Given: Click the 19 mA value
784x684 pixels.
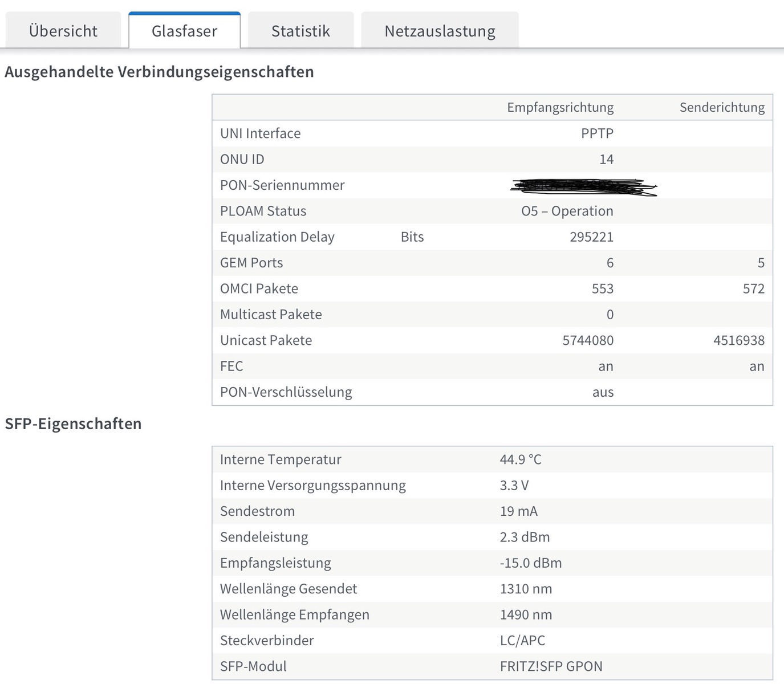Looking at the screenshot, I should 518,511.
